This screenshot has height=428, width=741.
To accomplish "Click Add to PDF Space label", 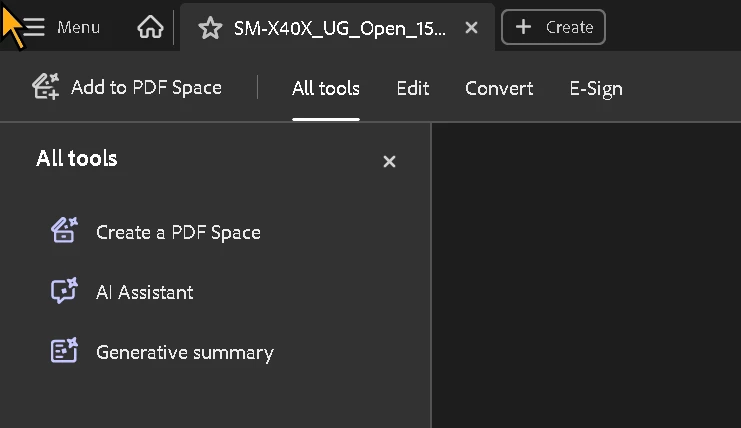I will pyautogui.click(x=146, y=87).
